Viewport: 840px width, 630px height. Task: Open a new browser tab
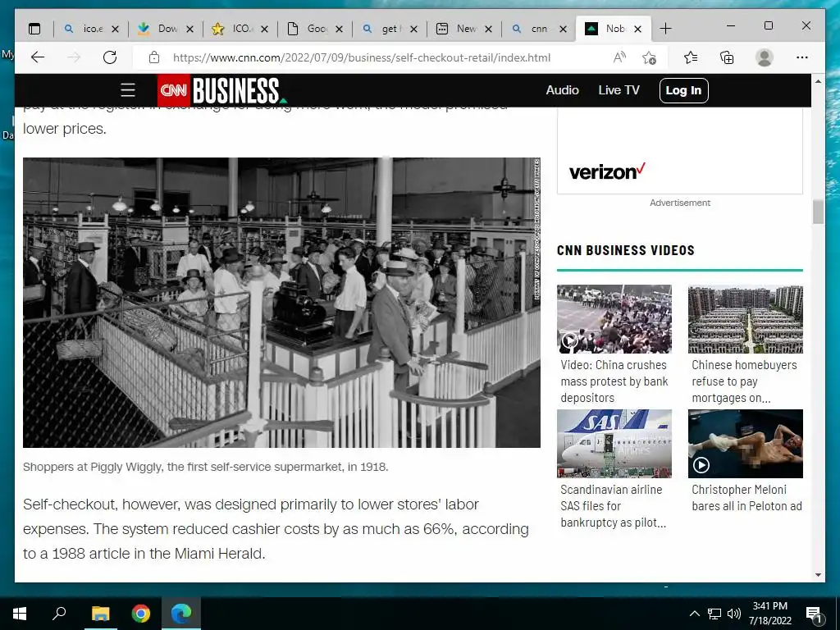coord(665,29)
